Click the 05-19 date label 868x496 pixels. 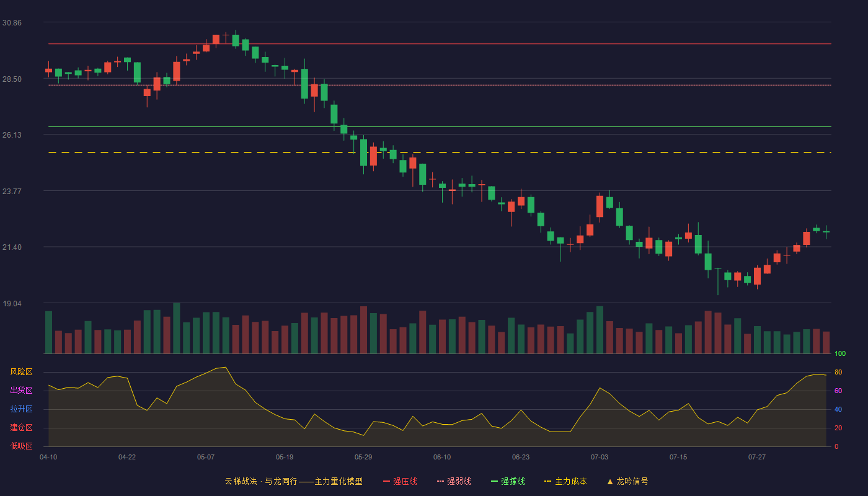point(285,457)
